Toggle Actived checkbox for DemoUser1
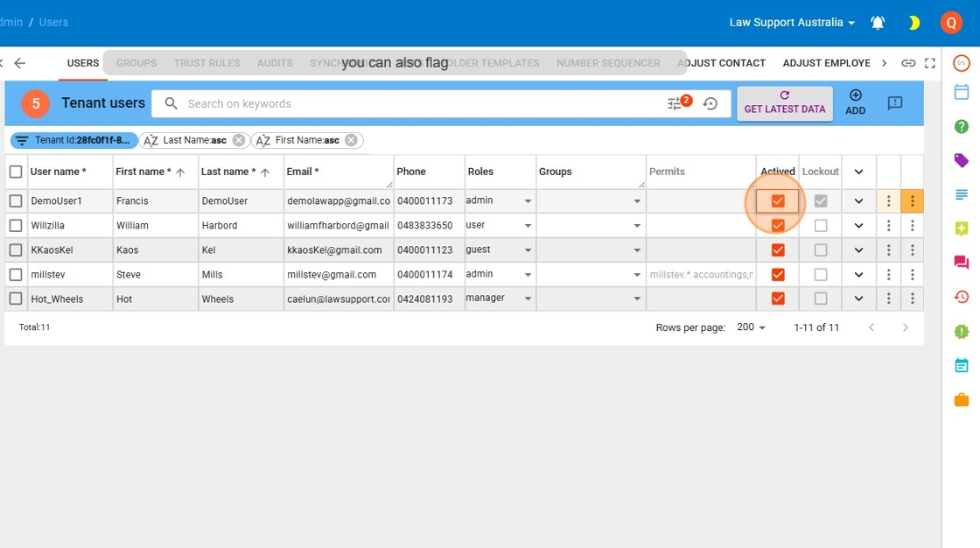 coord(778,200)
